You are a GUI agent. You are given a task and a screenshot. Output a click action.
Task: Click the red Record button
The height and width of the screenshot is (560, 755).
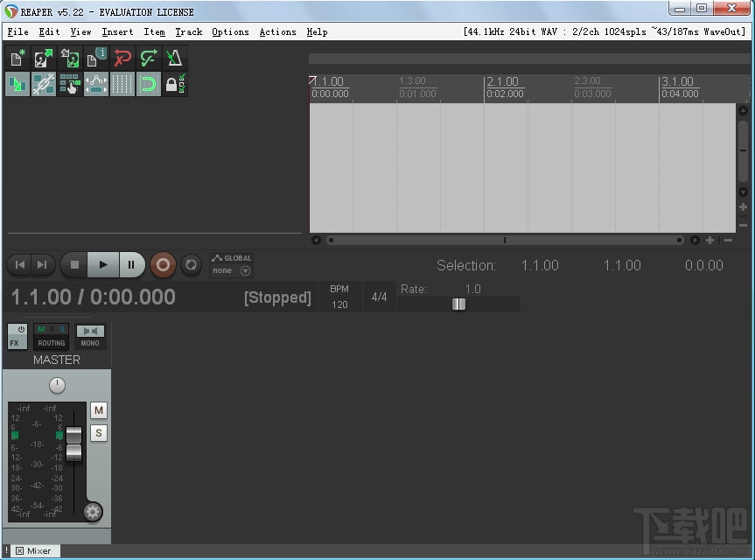pos(163,265)
